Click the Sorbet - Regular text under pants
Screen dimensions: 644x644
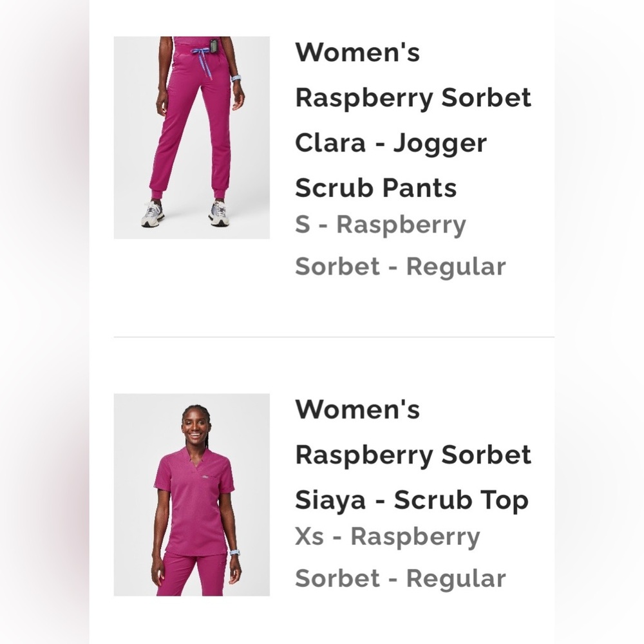tap(401, 265)
